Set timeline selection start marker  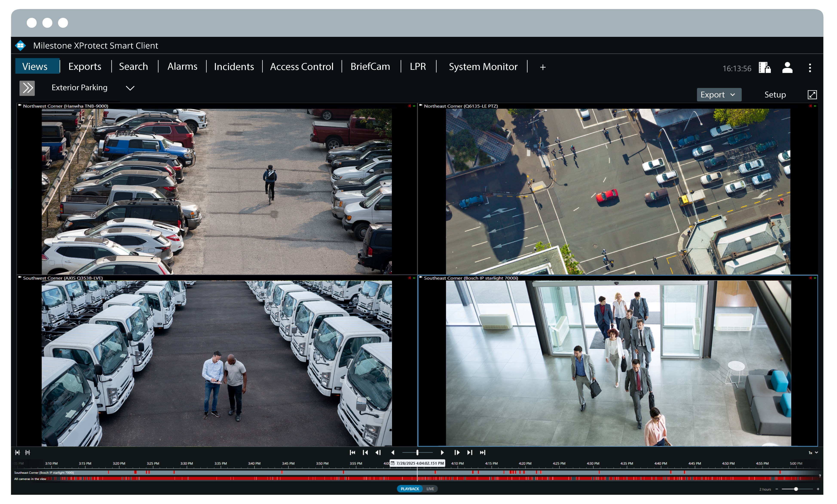pos(17,452)
